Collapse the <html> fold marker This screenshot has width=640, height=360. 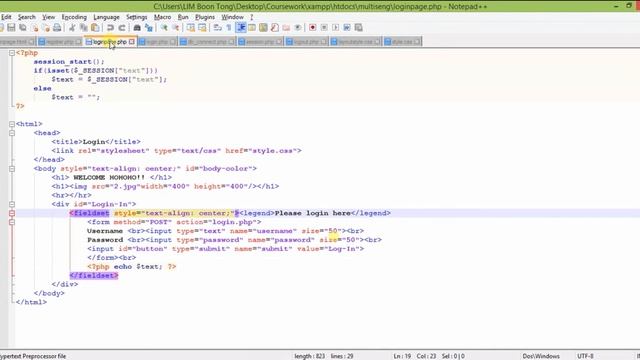click(12, 124)
